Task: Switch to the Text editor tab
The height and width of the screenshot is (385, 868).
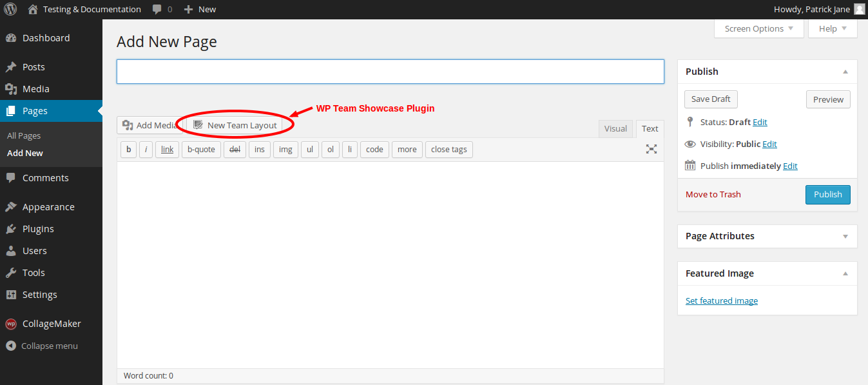Action: click(x=650, y=128)
